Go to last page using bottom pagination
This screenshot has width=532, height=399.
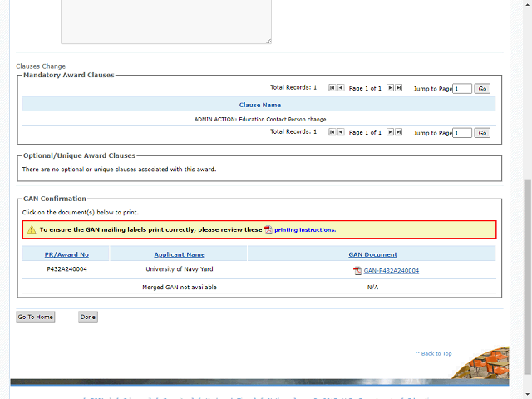[x=399, y=132]
